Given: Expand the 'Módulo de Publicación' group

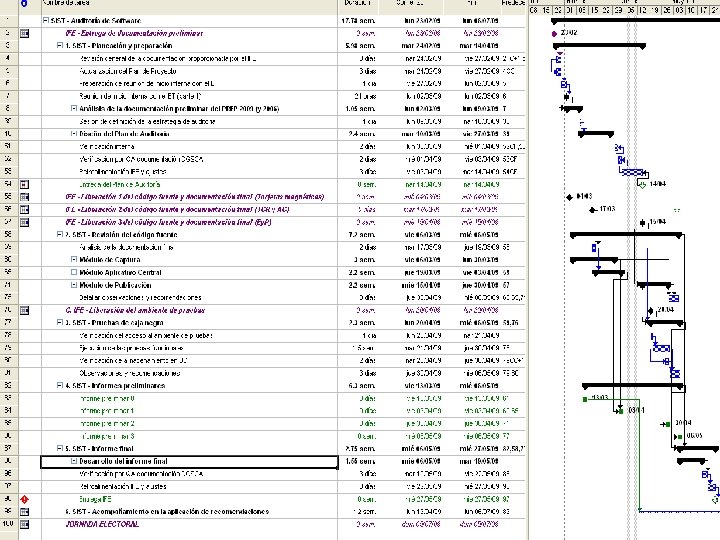Looking at the screenshot, I should (74, 285).
